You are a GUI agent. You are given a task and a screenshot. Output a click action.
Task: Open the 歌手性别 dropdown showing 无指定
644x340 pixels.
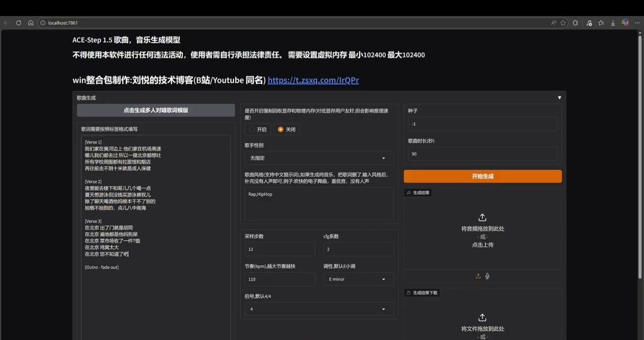point(319,158)
